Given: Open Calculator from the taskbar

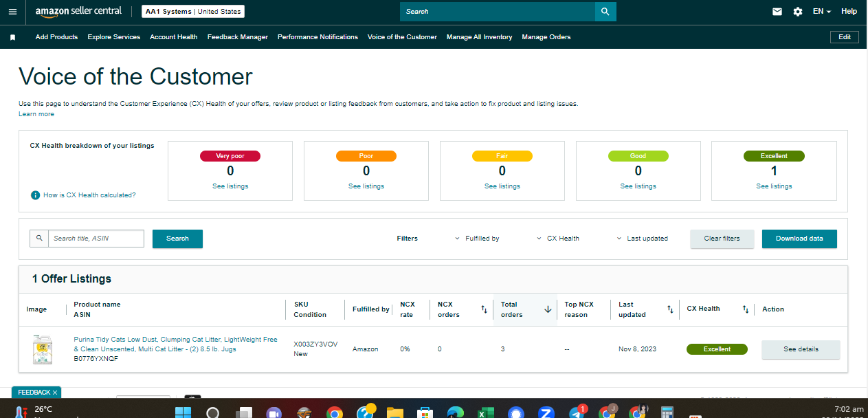Looking at the screenshot, I should coord(666,412).
